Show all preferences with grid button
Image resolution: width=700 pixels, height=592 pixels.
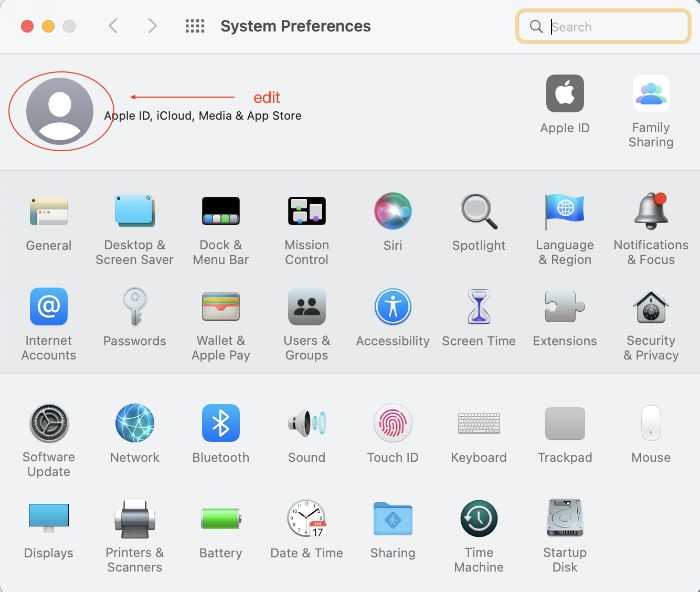click(195, 26)
